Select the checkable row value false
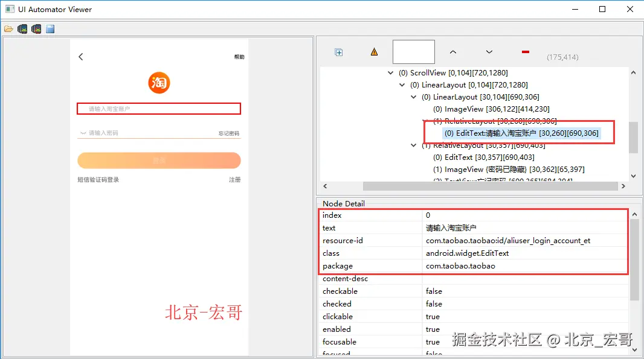The image size is (644, 359). [x=526, y=291]
